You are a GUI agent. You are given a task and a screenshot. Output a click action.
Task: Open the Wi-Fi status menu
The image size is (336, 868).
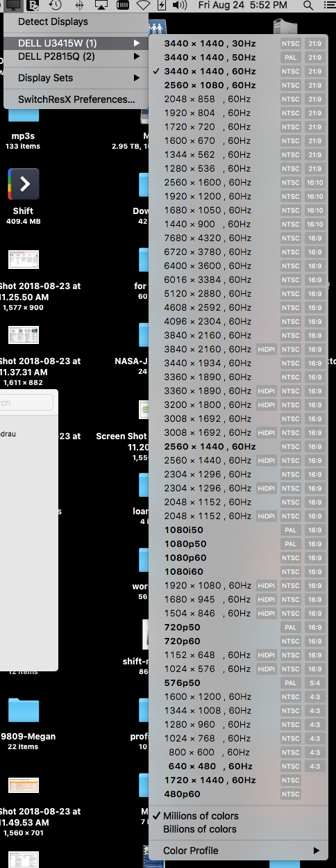click(x=143, y=6)
